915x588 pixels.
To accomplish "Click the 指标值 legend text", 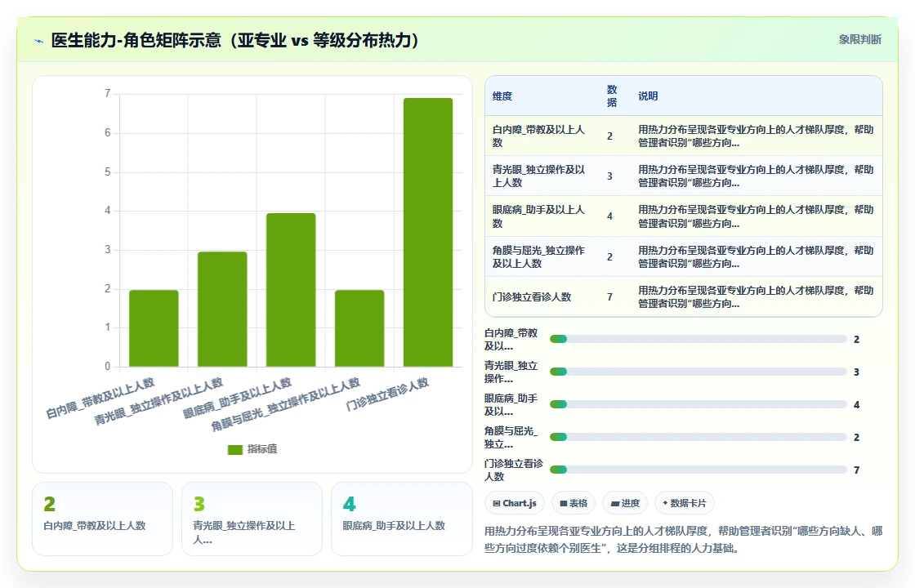I will point(262,449).
